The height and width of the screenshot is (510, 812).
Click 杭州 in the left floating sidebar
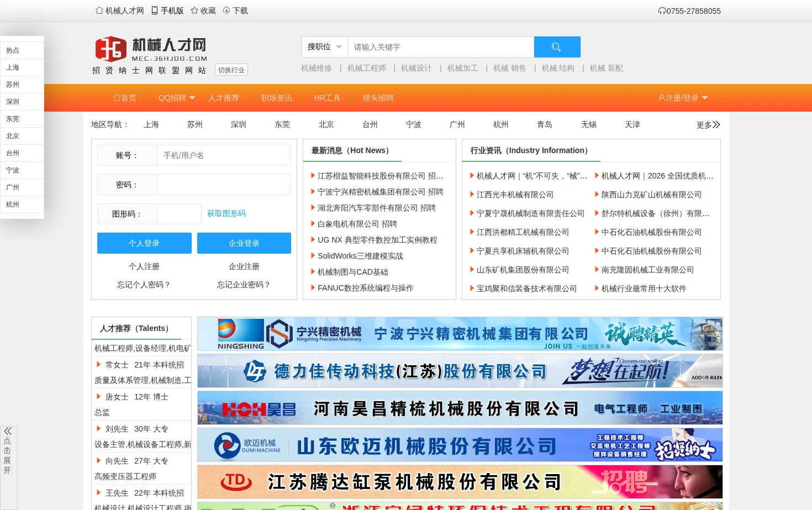[22, 204]
